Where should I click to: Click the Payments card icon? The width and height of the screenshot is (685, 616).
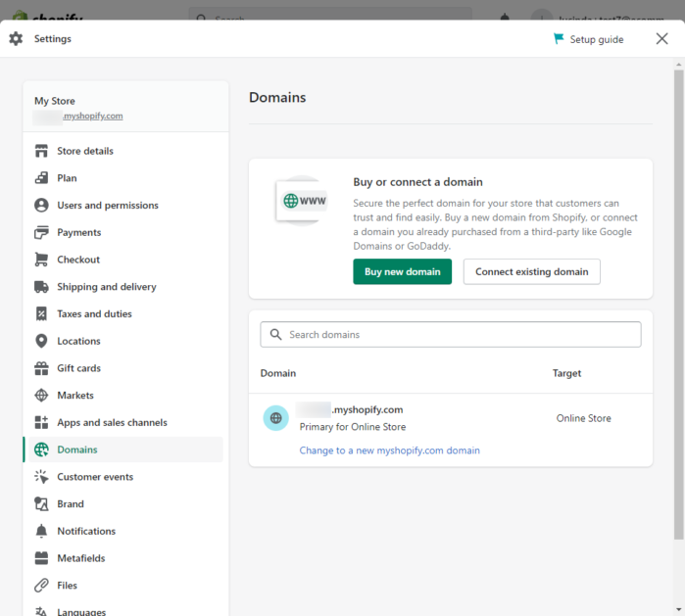[41, 232]
